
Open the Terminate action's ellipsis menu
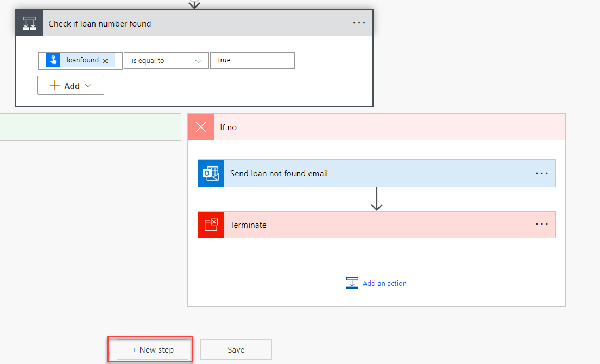pos(541,224)
